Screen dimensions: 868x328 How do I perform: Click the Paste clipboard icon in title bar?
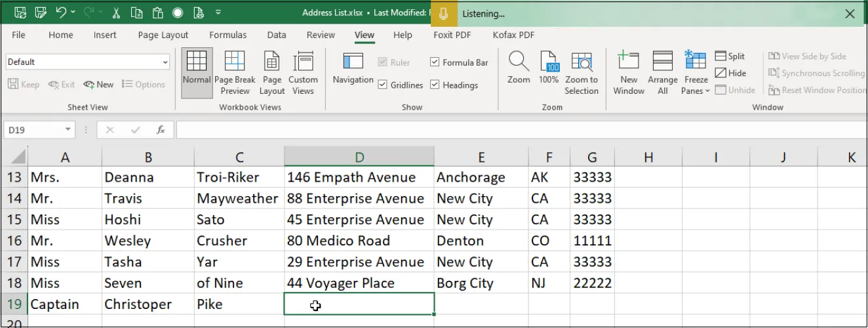[157, 12]
